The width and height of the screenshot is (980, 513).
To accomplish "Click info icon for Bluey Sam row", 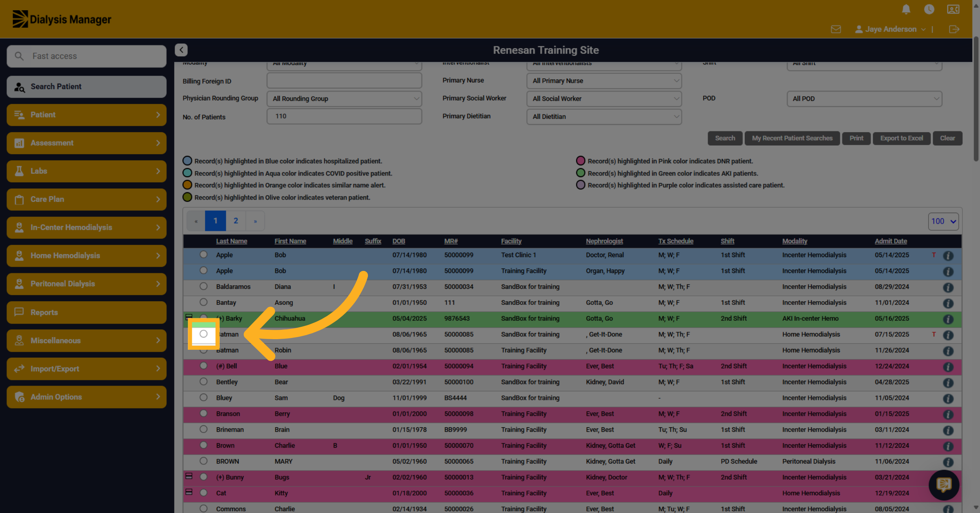I will [948, 399].
